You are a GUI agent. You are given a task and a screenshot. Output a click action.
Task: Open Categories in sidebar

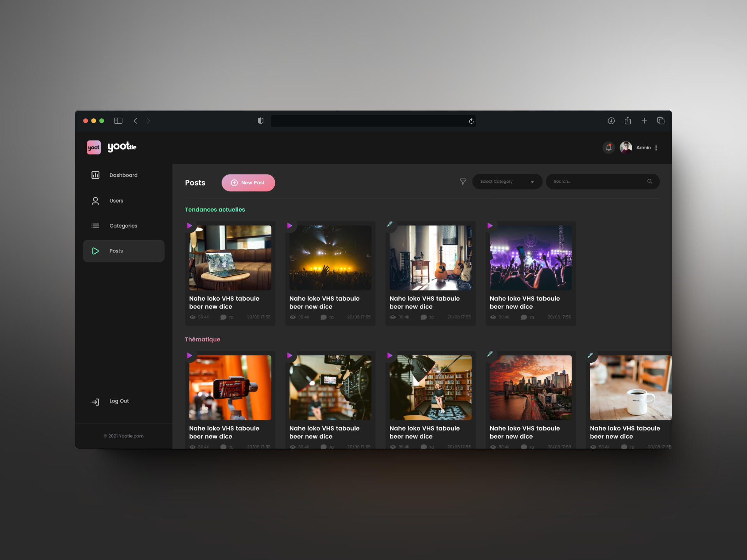[x=123, y=226]
